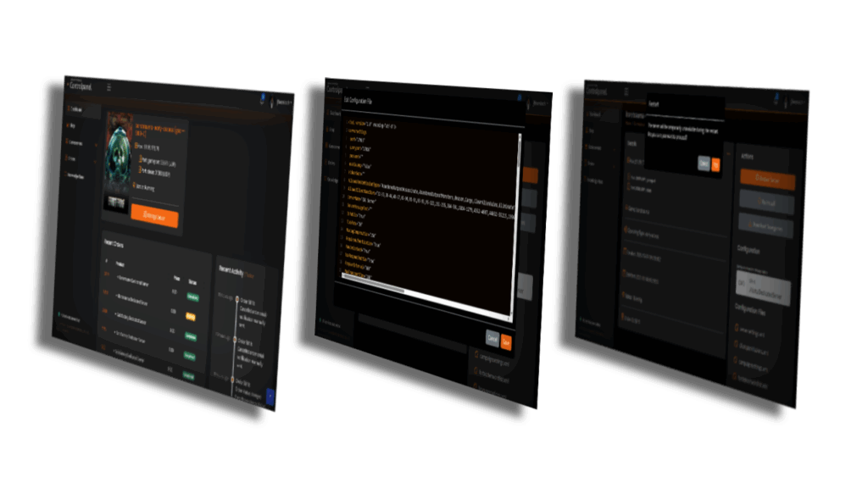Viewport: 868px width, 488px height.
Task: Open the configuration selector in the Configuration panel
Action: tap(763, 288)
